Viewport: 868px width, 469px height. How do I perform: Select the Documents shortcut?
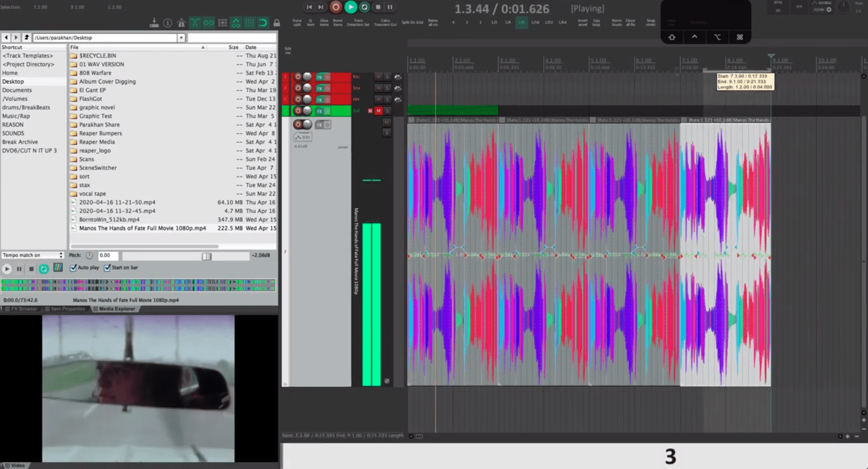tap(17, 90)
